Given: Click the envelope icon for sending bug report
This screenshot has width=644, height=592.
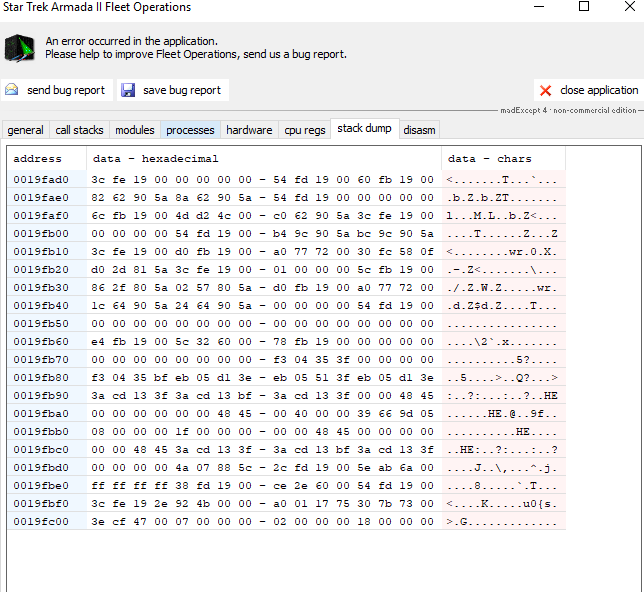Looking at the screenshot, I should 12,90.
